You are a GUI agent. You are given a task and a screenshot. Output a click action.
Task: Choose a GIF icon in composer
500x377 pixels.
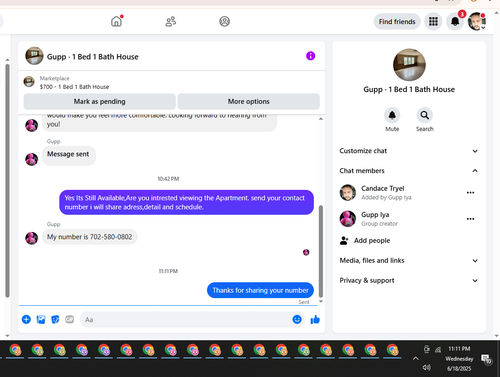click(x=69, y=320)
